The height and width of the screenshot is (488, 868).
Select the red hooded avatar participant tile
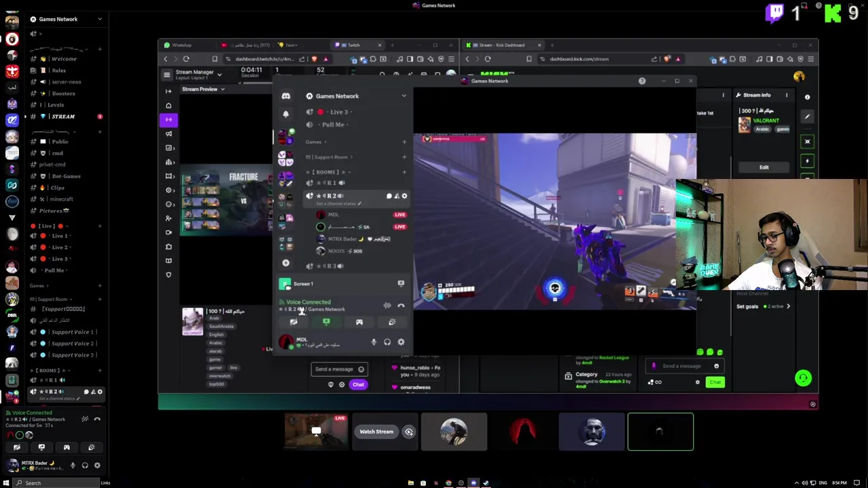(x=523, y=432)
